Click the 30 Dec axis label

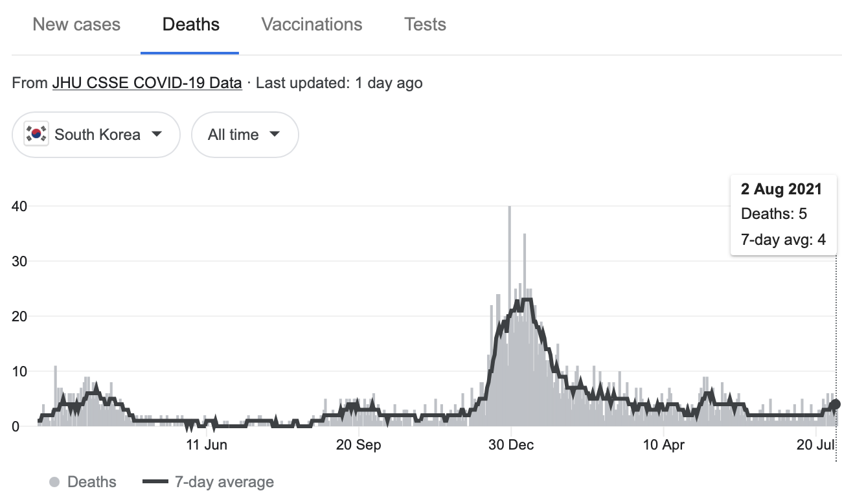pos(511,445)
